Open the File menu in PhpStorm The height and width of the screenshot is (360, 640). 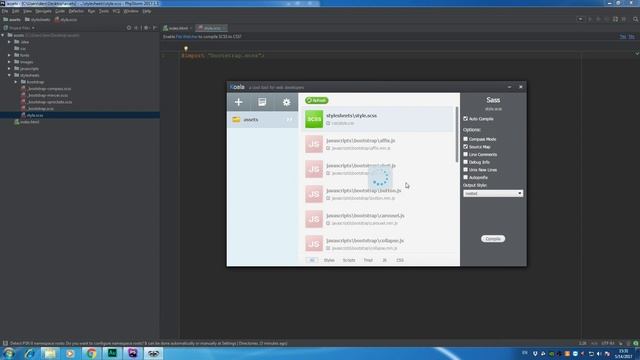click(4, 11)
